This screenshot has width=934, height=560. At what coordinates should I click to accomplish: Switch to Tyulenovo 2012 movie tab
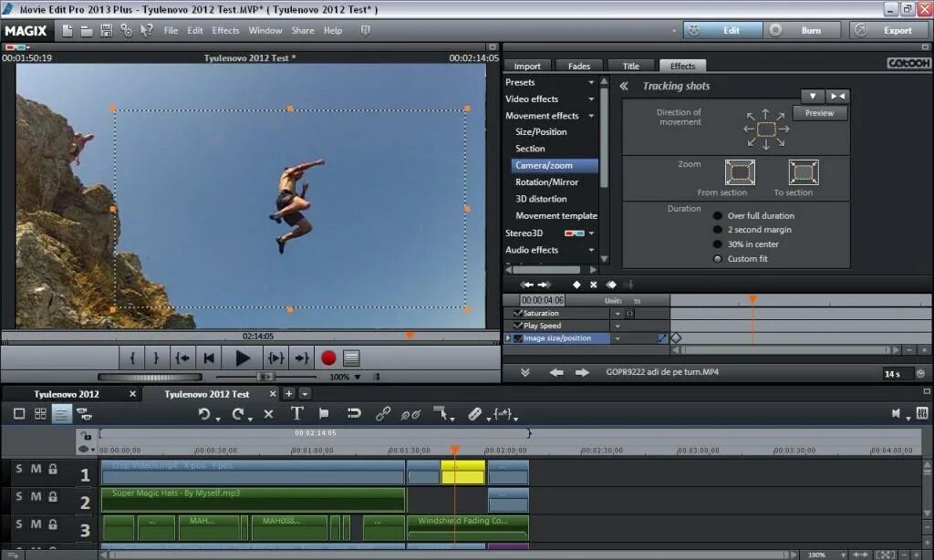(66, 394)
